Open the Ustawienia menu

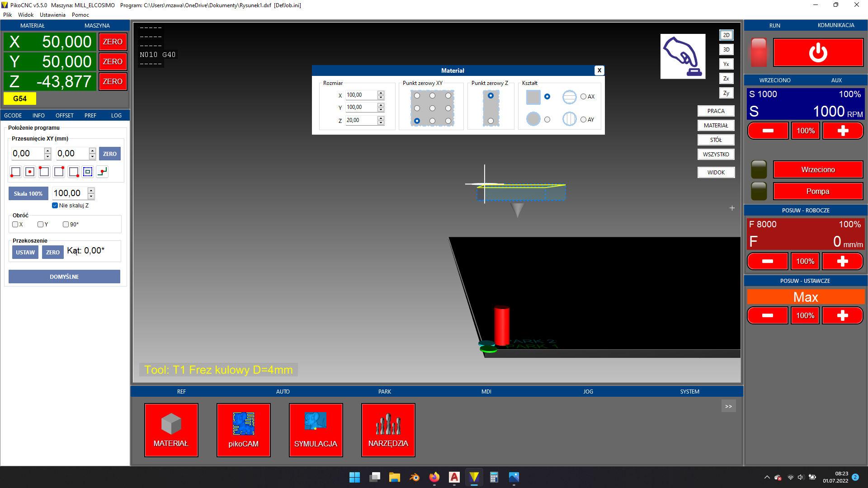(52, 15)
